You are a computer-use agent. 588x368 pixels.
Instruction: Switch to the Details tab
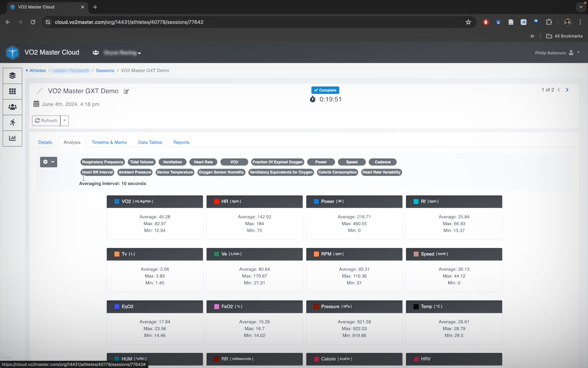click(45, 142)
